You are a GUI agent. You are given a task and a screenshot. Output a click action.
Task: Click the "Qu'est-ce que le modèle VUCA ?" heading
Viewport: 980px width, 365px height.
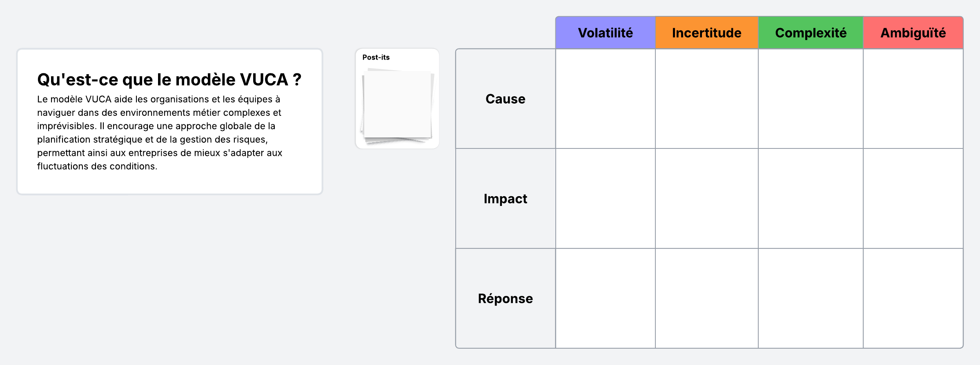click(x=169, y=80)
